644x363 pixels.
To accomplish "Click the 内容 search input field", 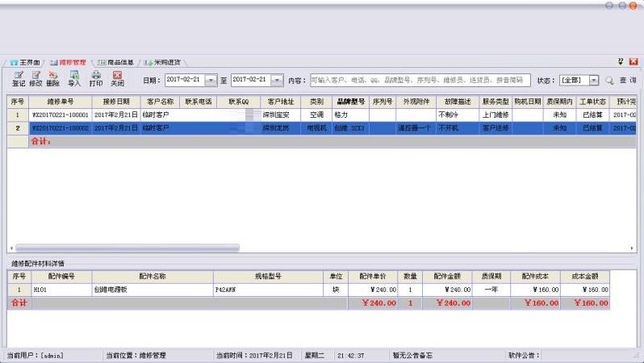I will [x=420, y=80].
